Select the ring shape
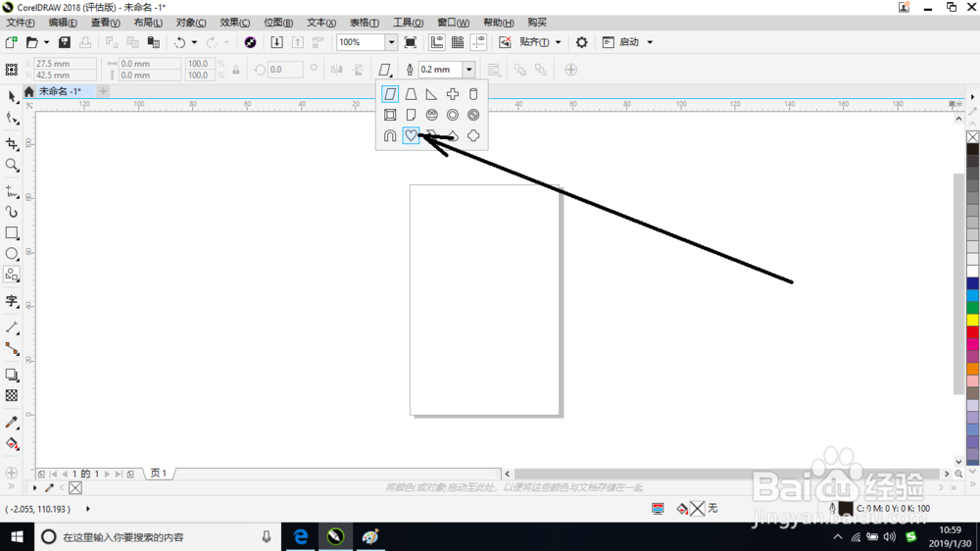The image size is (980, 551). tap(453, 115)
